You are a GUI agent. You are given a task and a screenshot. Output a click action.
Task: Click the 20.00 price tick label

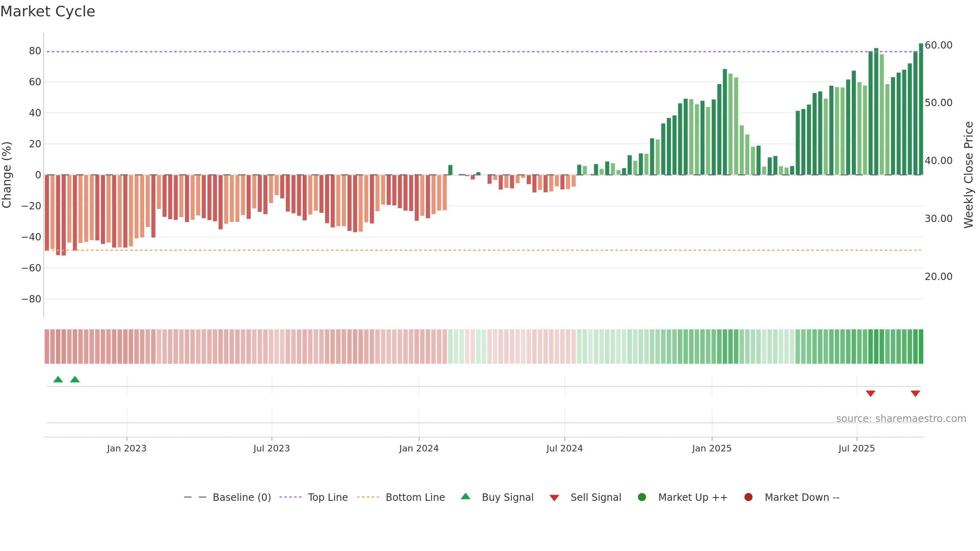[x=938, y=277]
